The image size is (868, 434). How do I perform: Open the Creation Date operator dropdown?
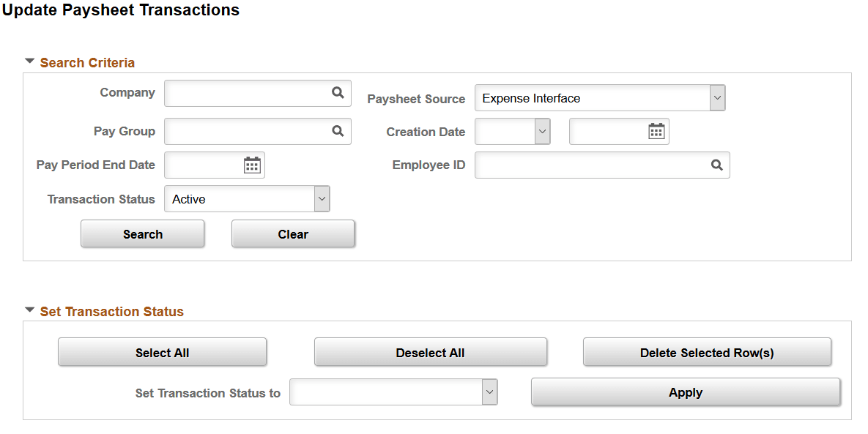coord(541,132)
